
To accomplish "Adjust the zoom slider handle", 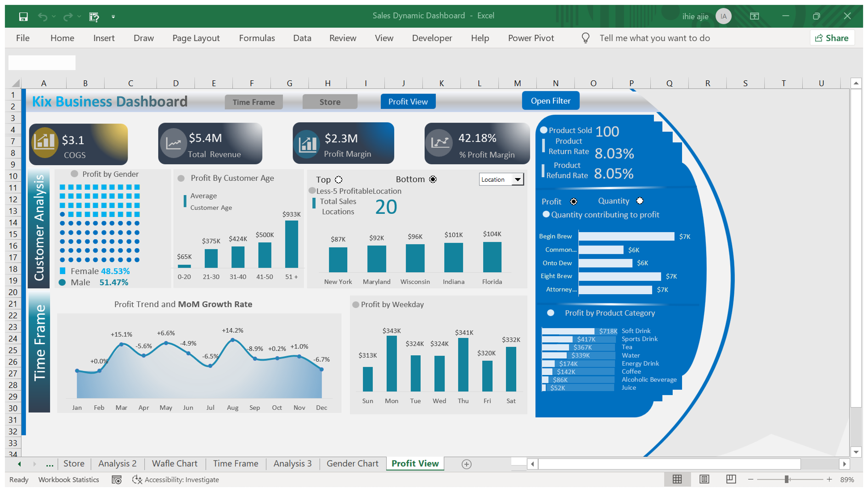I will (787, 479).
